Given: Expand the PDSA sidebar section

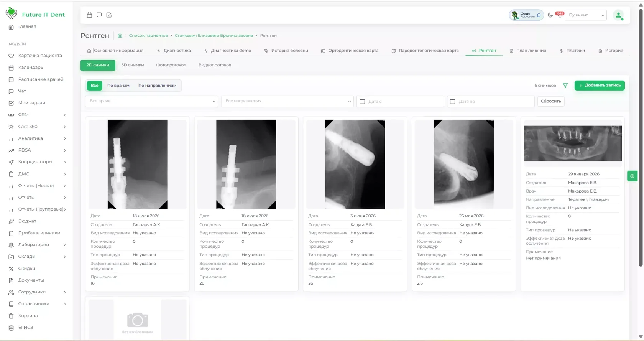Looking at the screenshot, I should [x=37, y=150].
